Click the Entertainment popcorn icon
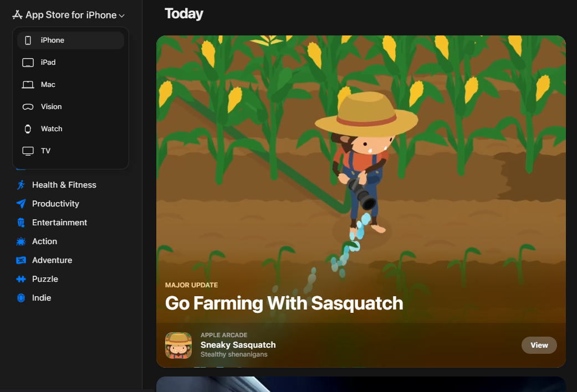The image size is (577, 392). pos(21,223)
